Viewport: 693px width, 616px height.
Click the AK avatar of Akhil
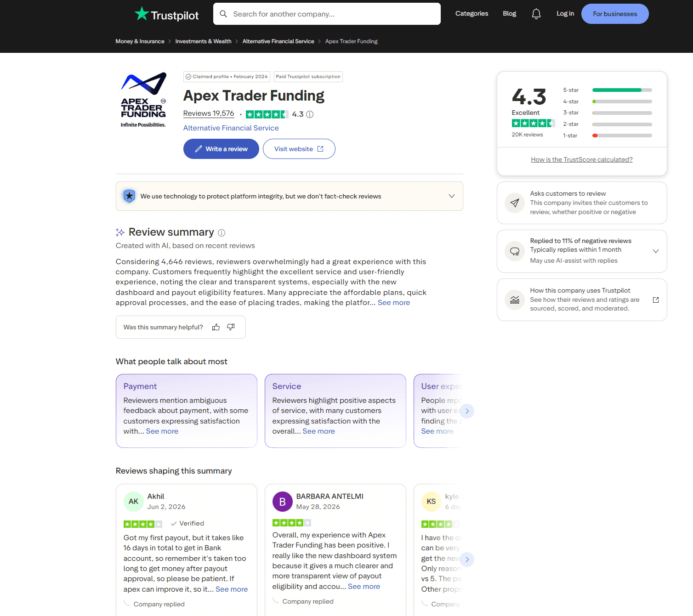pyautogui.click(x=134, y=501)
